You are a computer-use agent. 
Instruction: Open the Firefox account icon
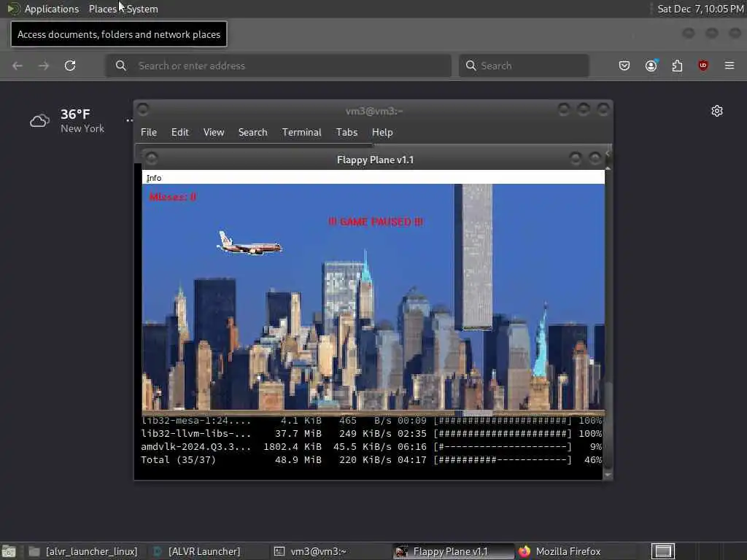click(x=651, y=66)
